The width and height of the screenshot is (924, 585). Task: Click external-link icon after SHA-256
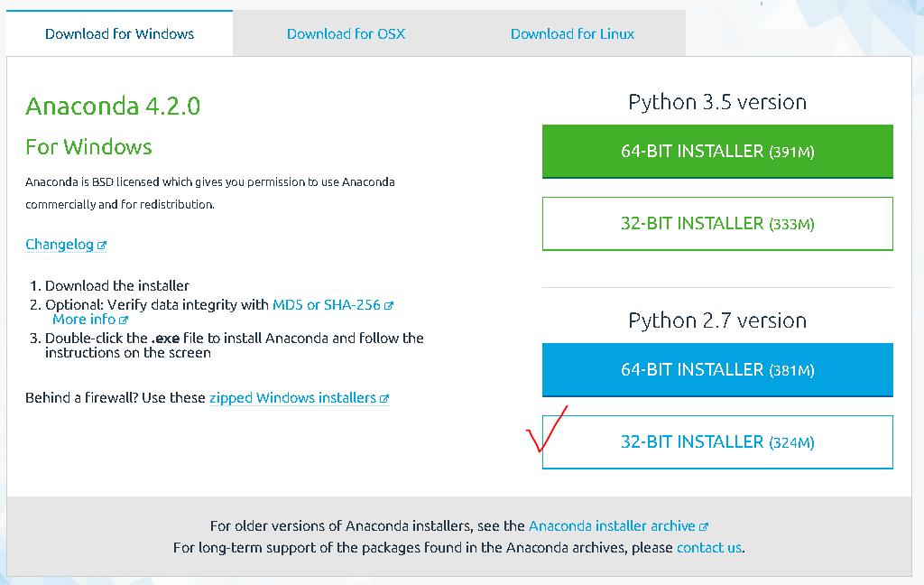pyautogui.click(x=389, y=305)
